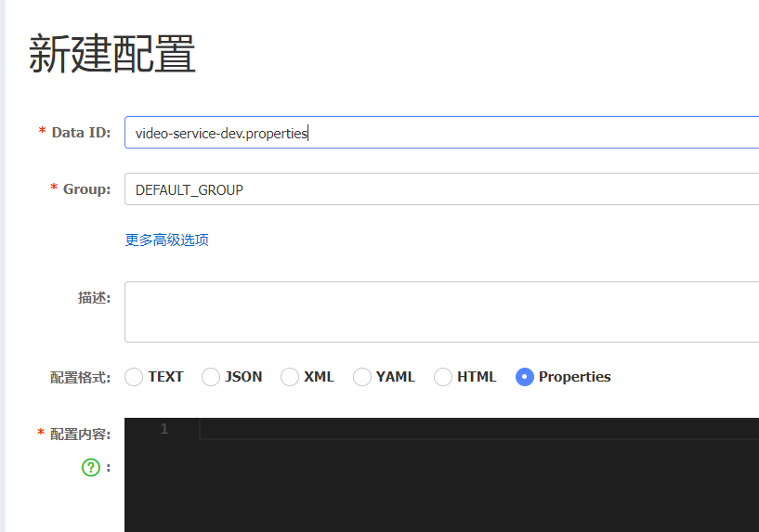Click the line number 1 in editor gutter
759x532 pixels.
coord(164,429)
